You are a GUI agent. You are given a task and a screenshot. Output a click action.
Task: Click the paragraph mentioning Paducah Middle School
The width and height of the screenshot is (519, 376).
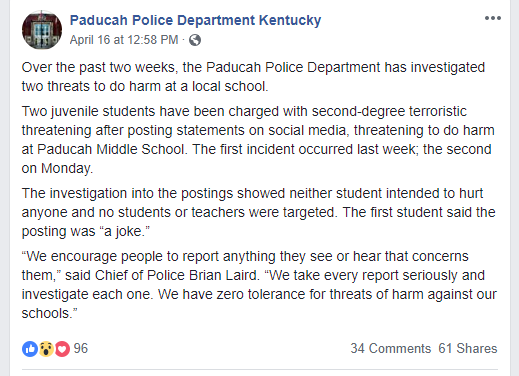pyautogui.click(x=258, y=140)
